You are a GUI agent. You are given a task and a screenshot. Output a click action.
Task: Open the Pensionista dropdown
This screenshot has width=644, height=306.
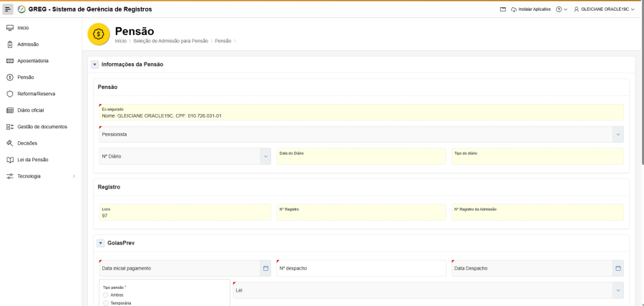coord(618,134)
